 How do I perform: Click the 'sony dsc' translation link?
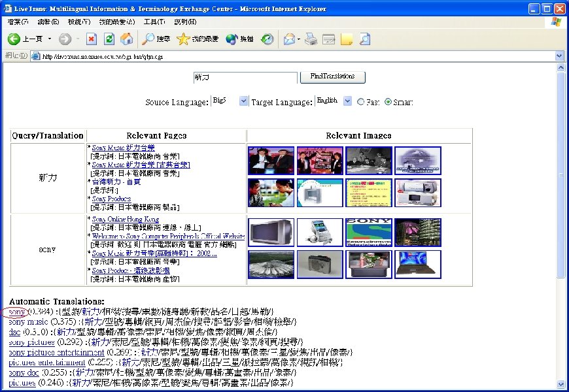pyautogui.click(x=24, y=372)
